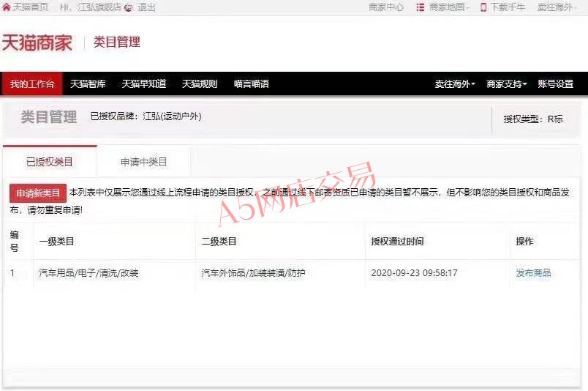Click the 发布商品 link in row 1
This screenshot has width=588, height=391.
(x=533, y=272)
